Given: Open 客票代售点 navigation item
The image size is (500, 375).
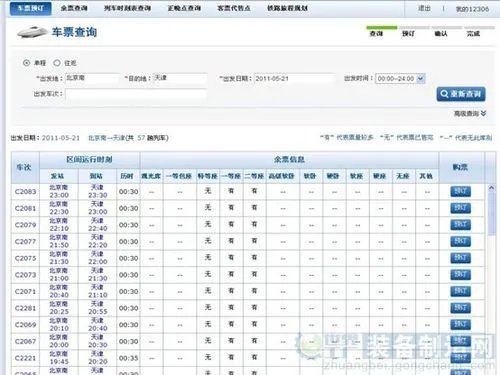Looking at the screenshot, I should click(x=234, y=8).
